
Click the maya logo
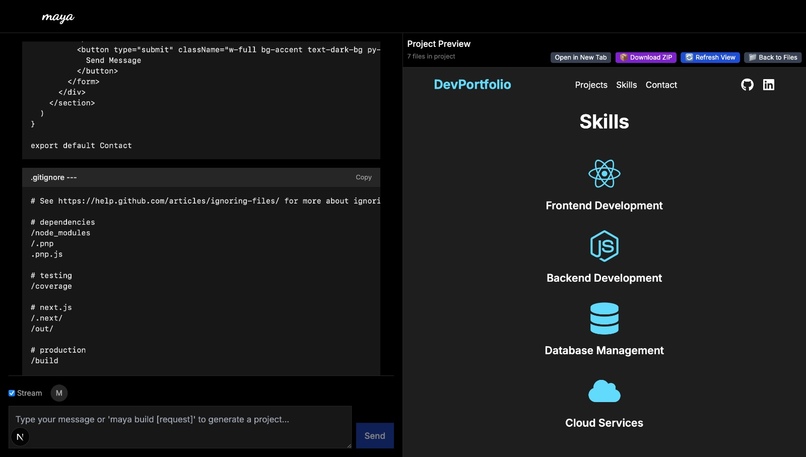click(x=58, y=17)
